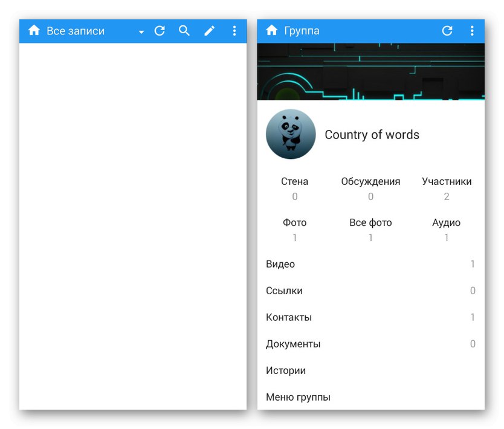Refresh the Группа screen

[x=447, y=31]
